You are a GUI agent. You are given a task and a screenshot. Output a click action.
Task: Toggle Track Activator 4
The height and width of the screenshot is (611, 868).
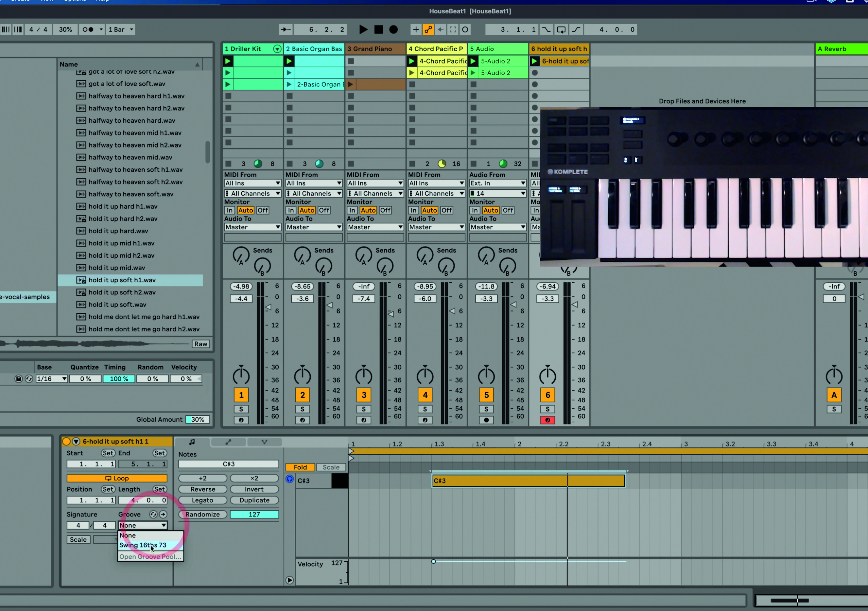click(x=425, y=395)
